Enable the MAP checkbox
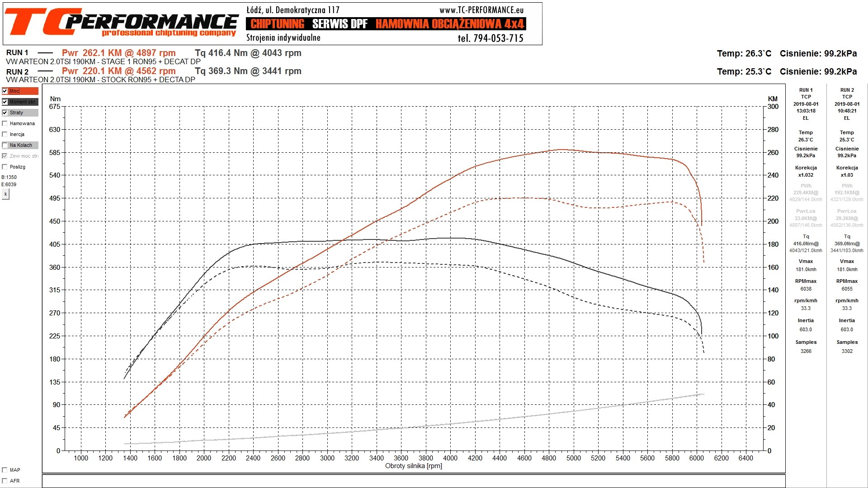This screenshot has width=868, height=488. click(5, 470)
